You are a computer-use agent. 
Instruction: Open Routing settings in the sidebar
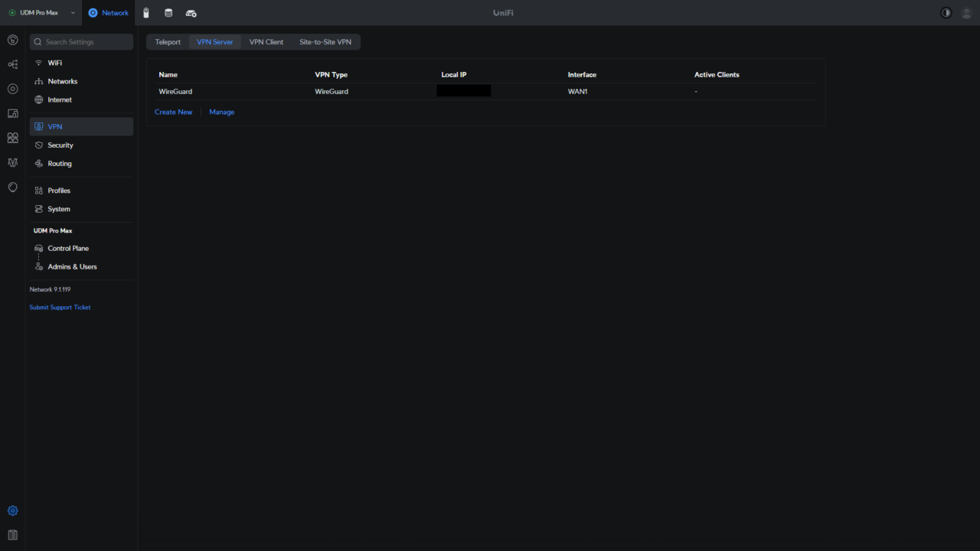(x=81, y=163)
